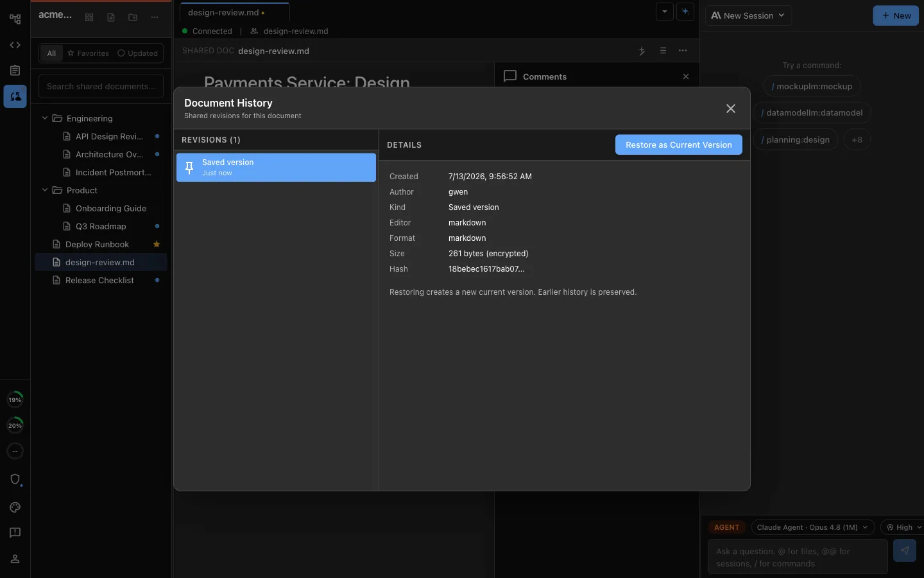Open Onboarding Guide document
Image resolution: width=924 pixels, height=578 pixels.
point(101,208)
